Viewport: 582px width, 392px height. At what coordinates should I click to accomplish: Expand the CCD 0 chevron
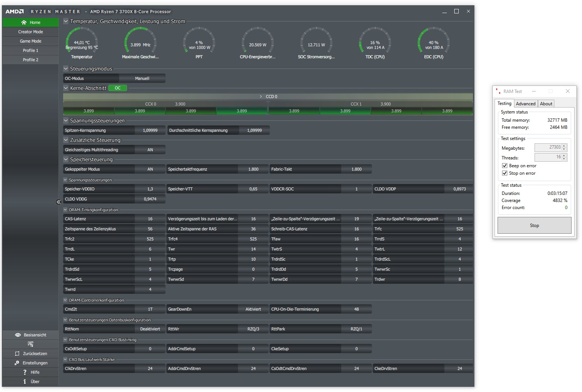(261, 97)
